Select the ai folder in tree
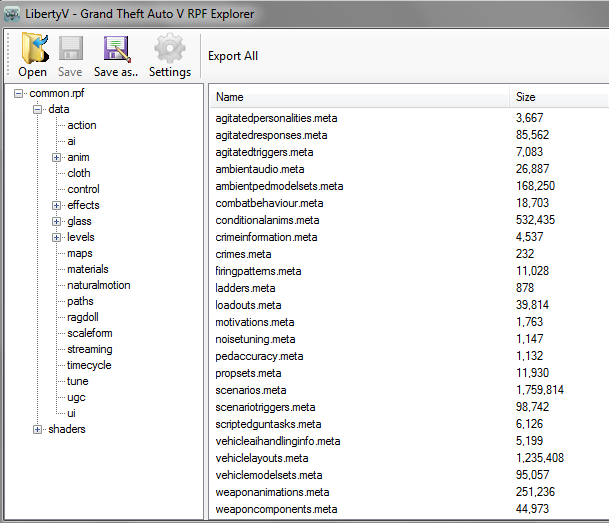 (71, 141)
